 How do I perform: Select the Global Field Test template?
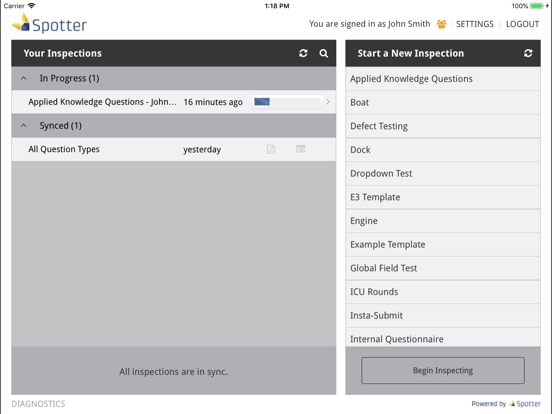click(443, 268)
